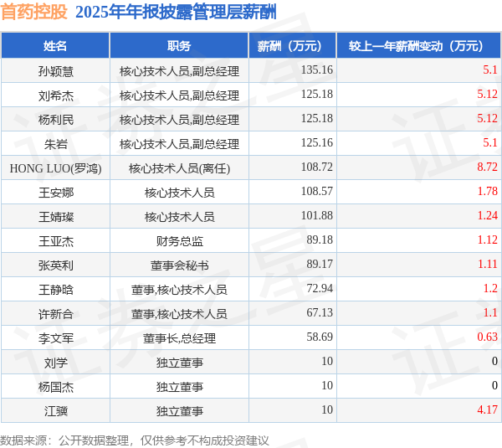Click the salary change value 0.63
The image size is (502, 448).
(487, 337)
